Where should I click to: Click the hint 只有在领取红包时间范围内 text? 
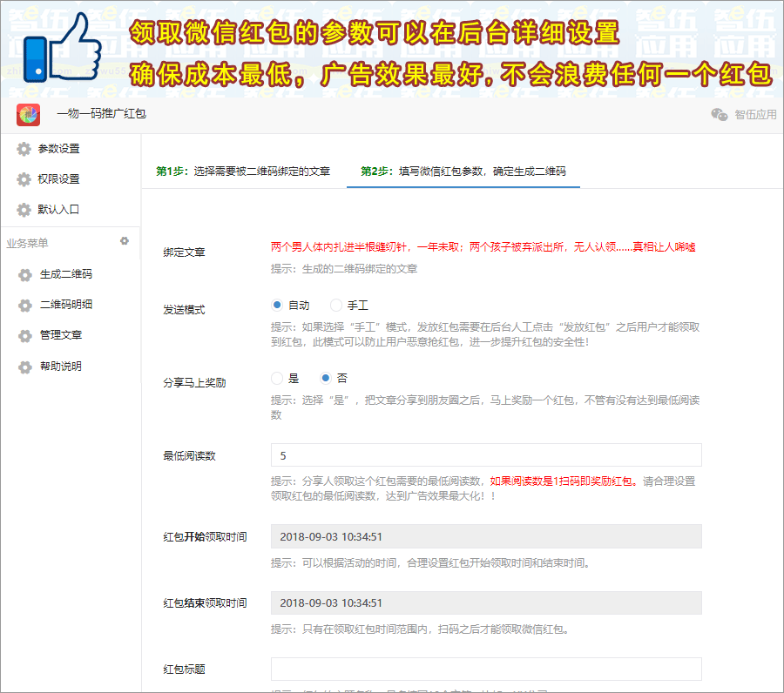421,629
